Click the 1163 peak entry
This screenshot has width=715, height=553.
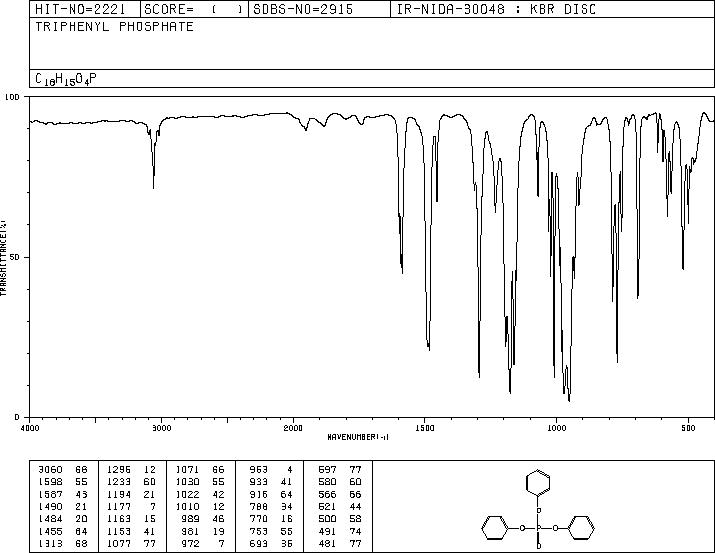pyautogui.click(x=131, y=519)
